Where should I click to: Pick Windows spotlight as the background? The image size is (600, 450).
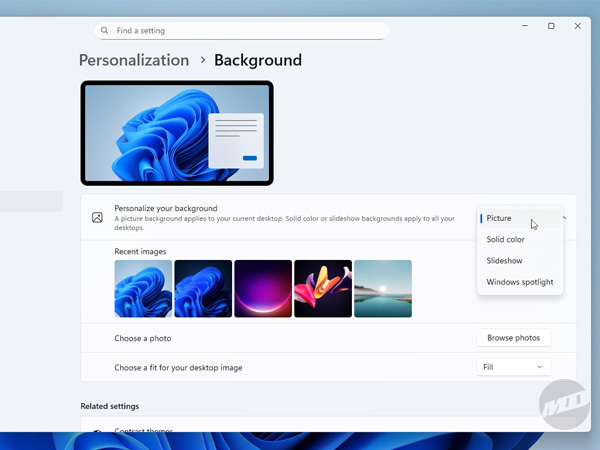tap(519, 282)
